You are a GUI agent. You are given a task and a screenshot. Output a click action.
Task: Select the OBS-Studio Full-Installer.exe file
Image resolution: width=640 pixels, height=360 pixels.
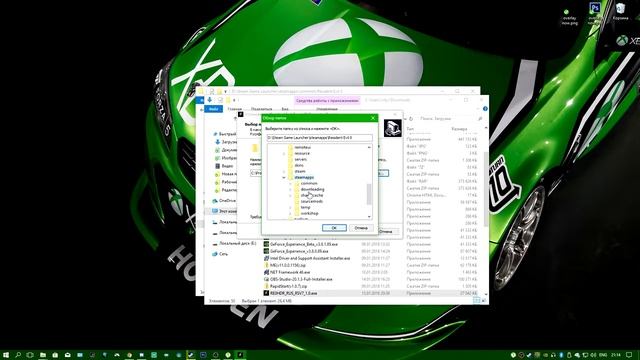point(298,279)
